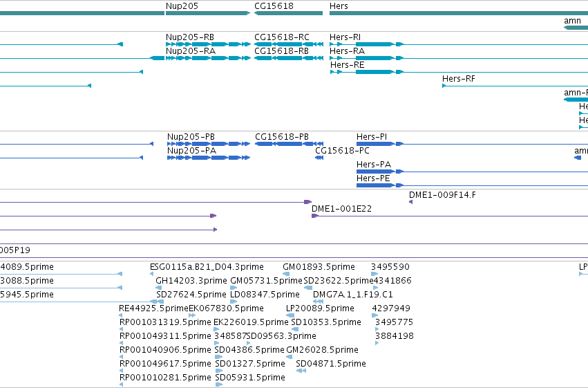The height and width of the screenshot is (388, 588).
Task: Click EST RE44925.5prime
Action: 153,308
